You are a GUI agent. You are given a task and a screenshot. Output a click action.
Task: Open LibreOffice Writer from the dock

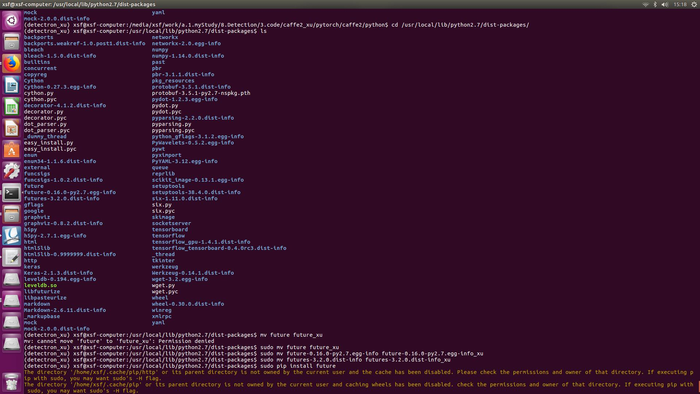(x=11, y=85)
